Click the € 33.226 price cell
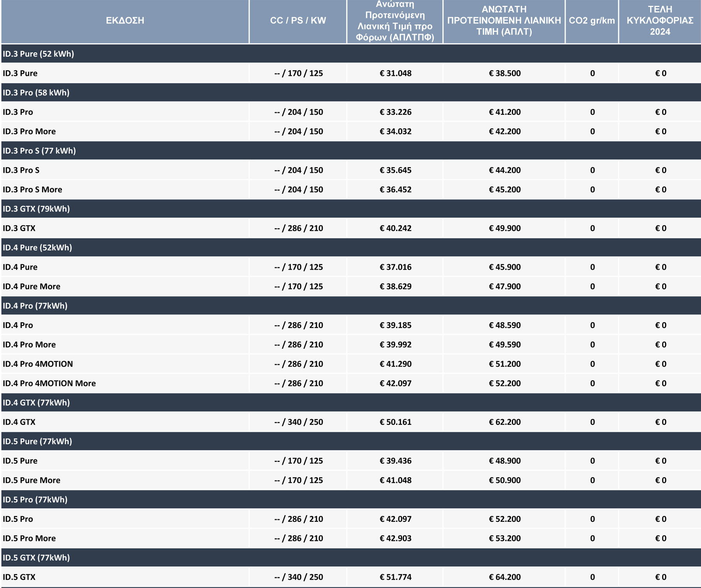 pos(395,112)
